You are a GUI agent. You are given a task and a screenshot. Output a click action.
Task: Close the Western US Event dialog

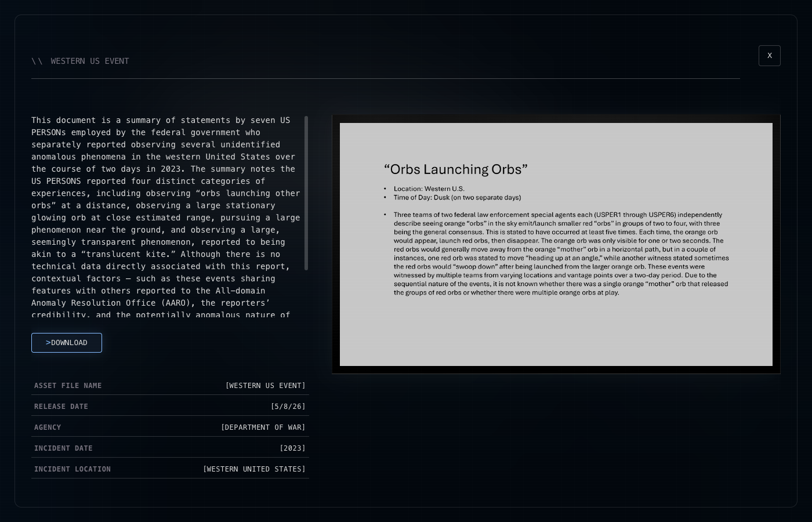pyautogui.click(x=769, y=56)
